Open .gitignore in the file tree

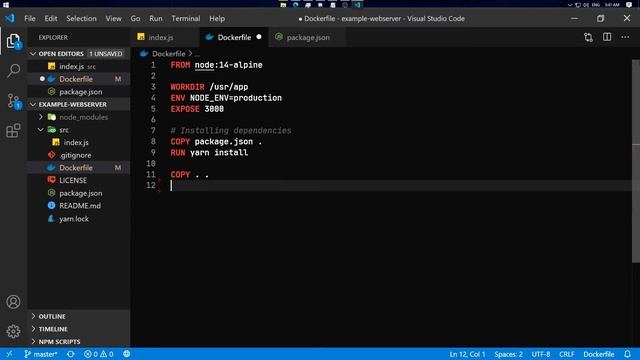[x=79, y=155]
